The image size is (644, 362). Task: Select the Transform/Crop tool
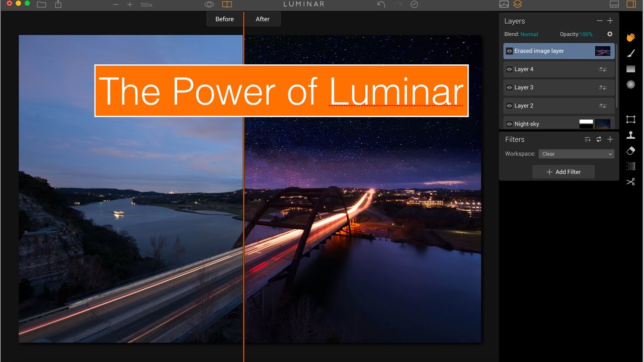(631, 119)
